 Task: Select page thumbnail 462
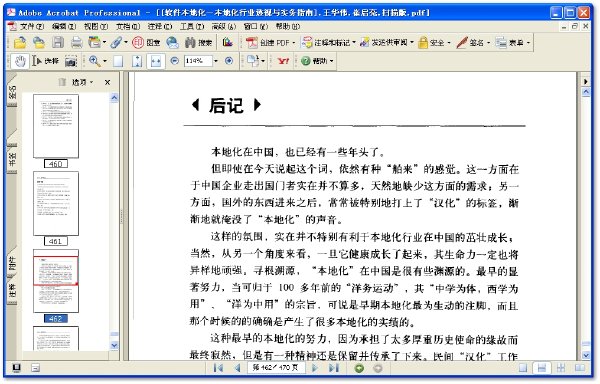pos(56,281)
